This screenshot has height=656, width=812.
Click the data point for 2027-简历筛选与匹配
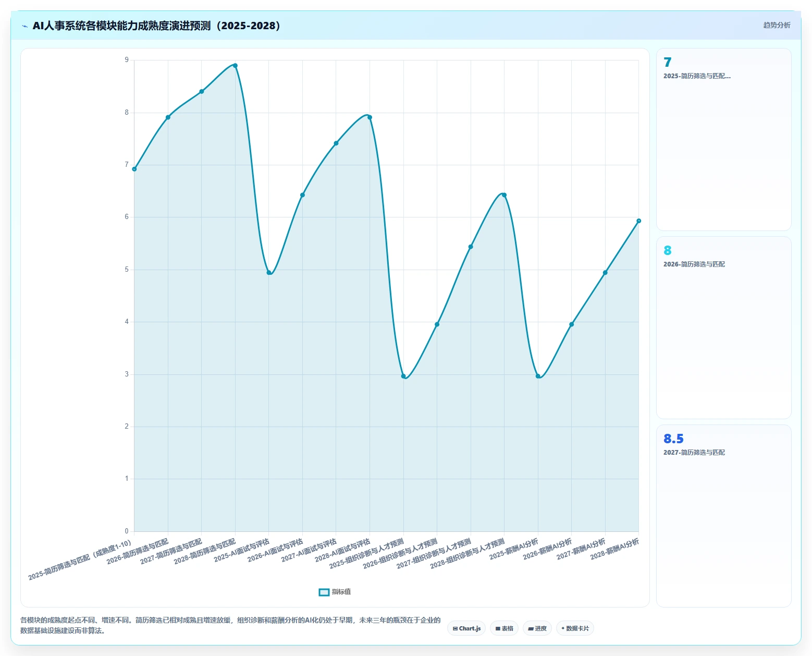click(202, 91)
